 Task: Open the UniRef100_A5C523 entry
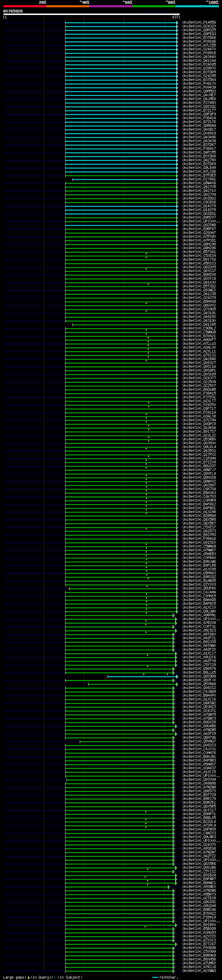coord(199,630)
